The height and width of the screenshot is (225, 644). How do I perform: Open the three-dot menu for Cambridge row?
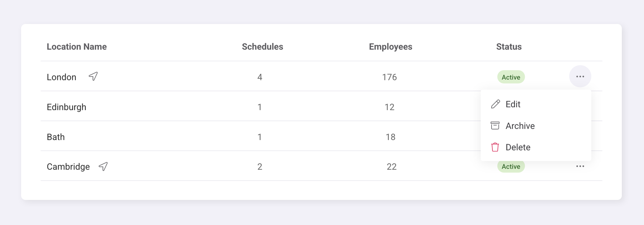[580, 166]
